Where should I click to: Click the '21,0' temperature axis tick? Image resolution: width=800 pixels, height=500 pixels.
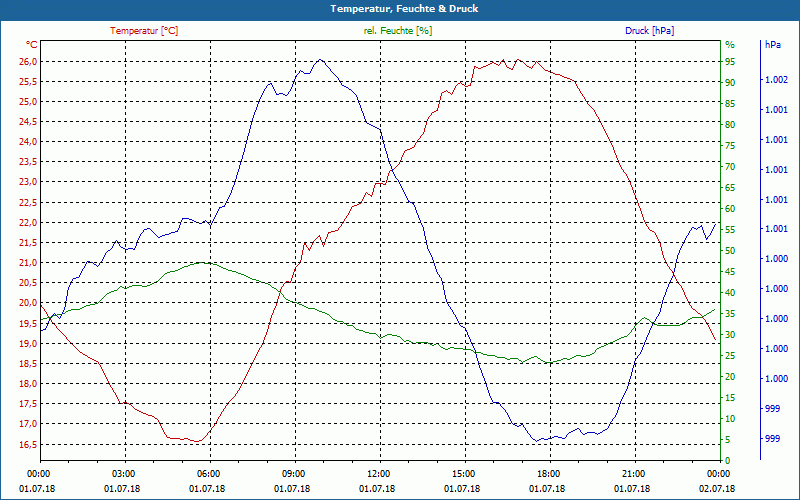point(28,263)
